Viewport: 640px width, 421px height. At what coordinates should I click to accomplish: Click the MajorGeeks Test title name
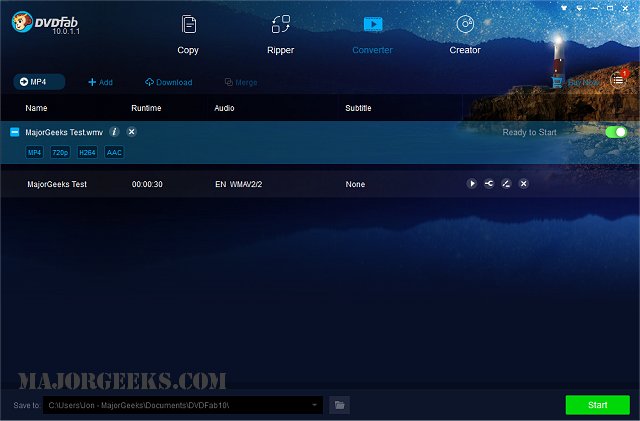[57, 184]
